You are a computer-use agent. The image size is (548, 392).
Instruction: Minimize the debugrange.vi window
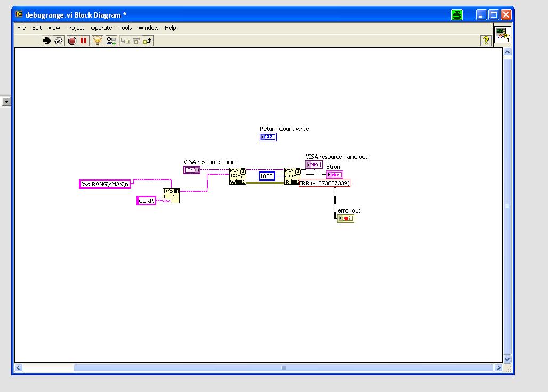coord(481,15)
